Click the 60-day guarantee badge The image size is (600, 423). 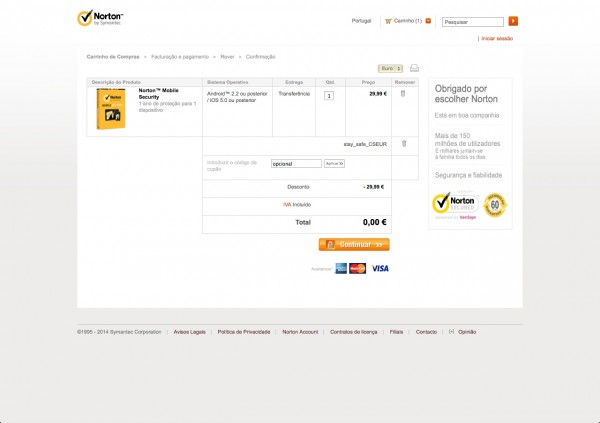click(x=495, y=205)
